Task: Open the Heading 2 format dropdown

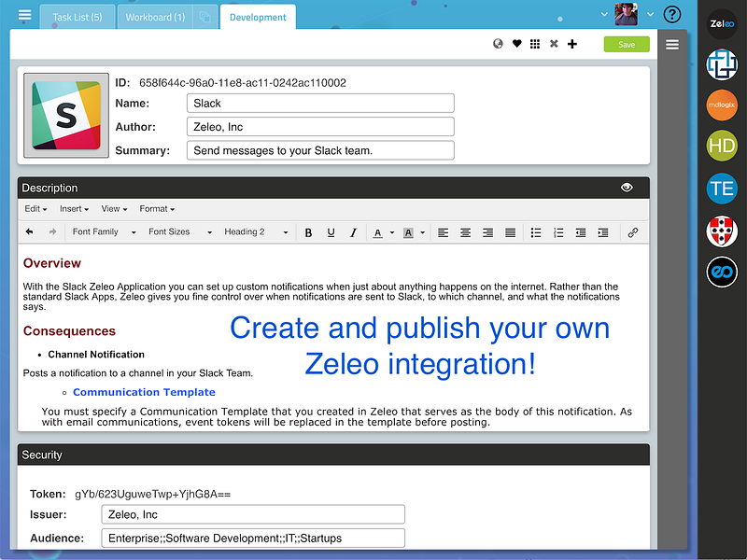Action: pyautogui.click(x=256, y=231)
